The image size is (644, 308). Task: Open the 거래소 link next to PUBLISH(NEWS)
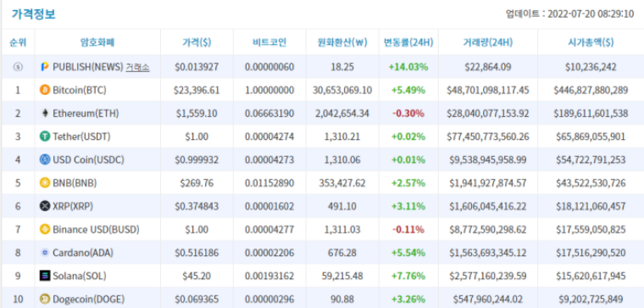point(137,67)
